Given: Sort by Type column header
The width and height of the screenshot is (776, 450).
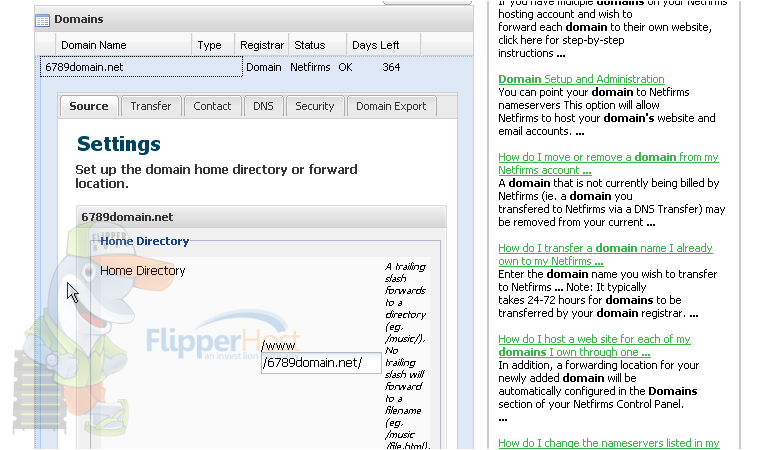Looking at the screenshot, I should tap(213, 45).
